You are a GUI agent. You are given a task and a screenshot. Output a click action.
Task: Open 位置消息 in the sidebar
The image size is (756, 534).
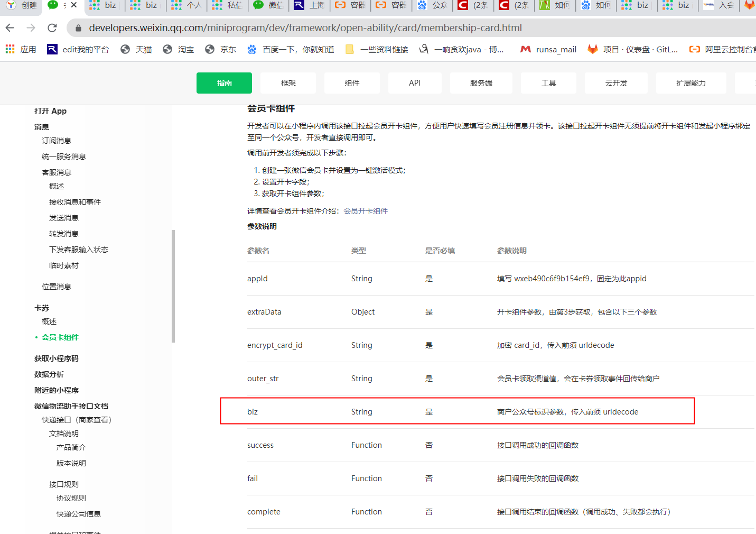(57, 287)
